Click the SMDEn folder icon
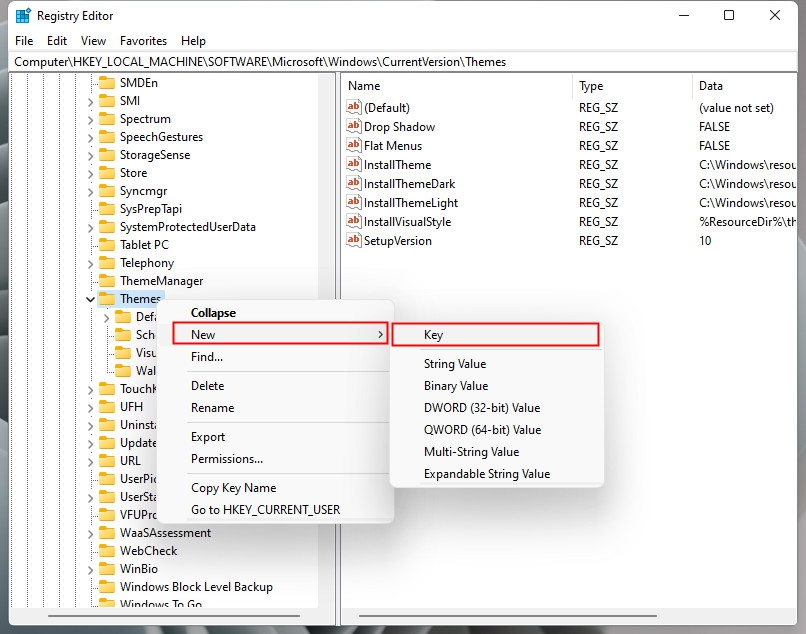 pyautogui.click(x=106, y=83)
